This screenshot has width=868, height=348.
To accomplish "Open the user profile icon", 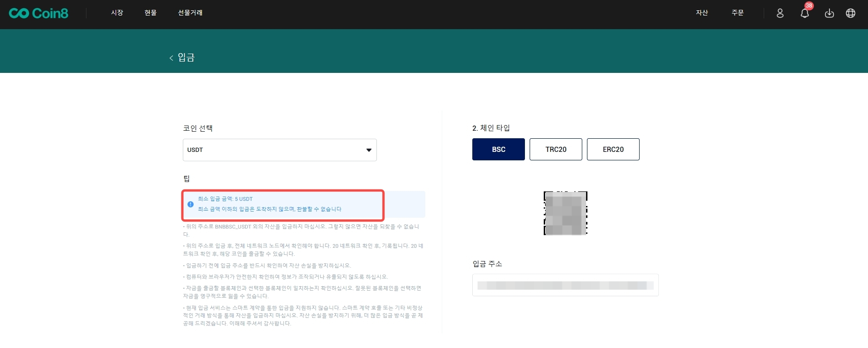I will click(x=780, y=13).
